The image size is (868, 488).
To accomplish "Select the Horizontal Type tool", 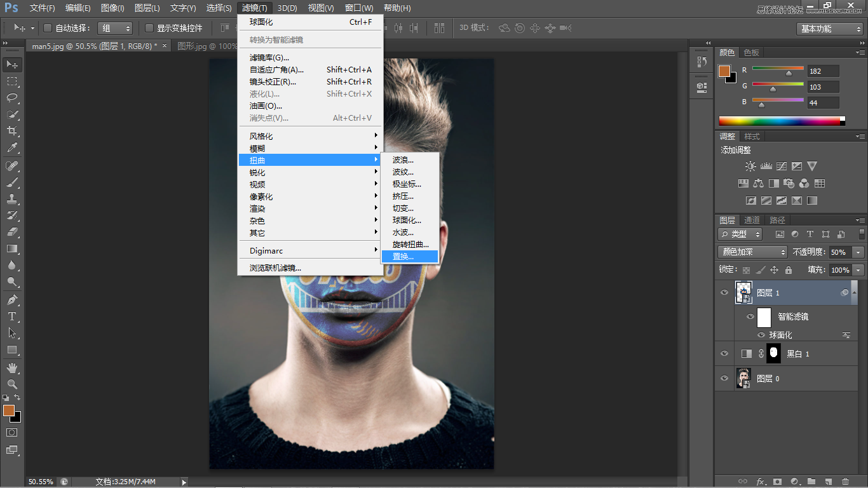I will click(12, 316).
